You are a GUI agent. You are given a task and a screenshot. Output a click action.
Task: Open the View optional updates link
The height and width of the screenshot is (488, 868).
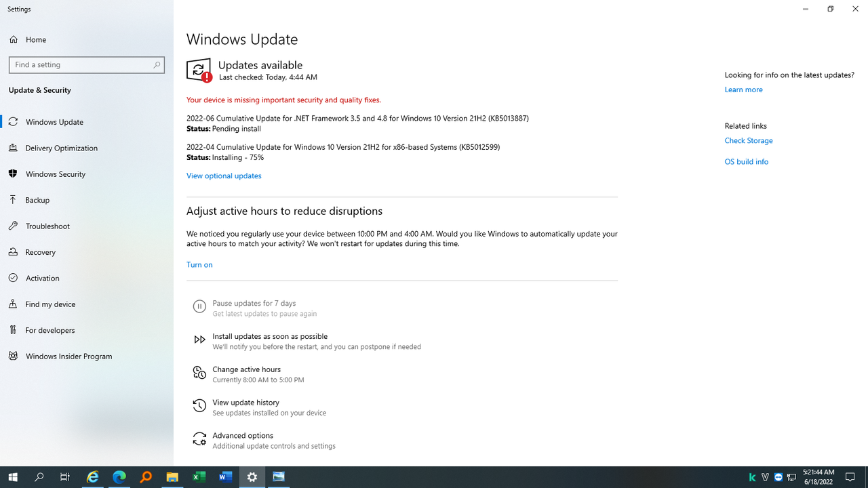click(x=224, y=176)
